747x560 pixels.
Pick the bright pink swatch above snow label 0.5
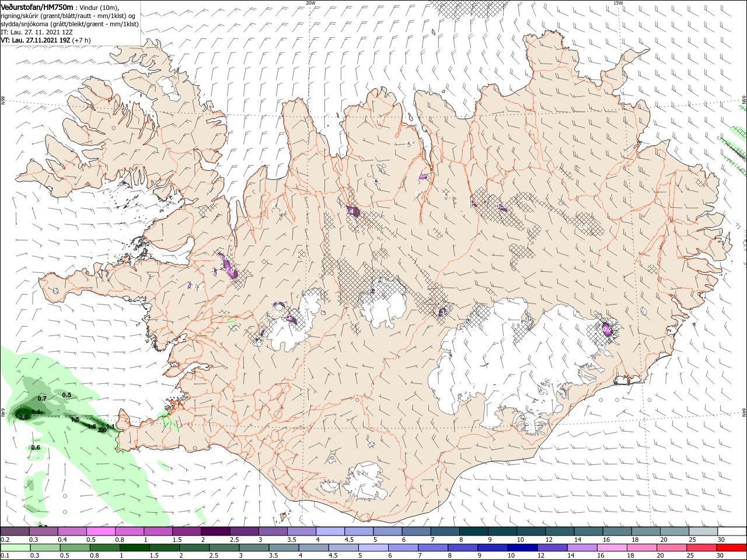[x=101, y=531]
